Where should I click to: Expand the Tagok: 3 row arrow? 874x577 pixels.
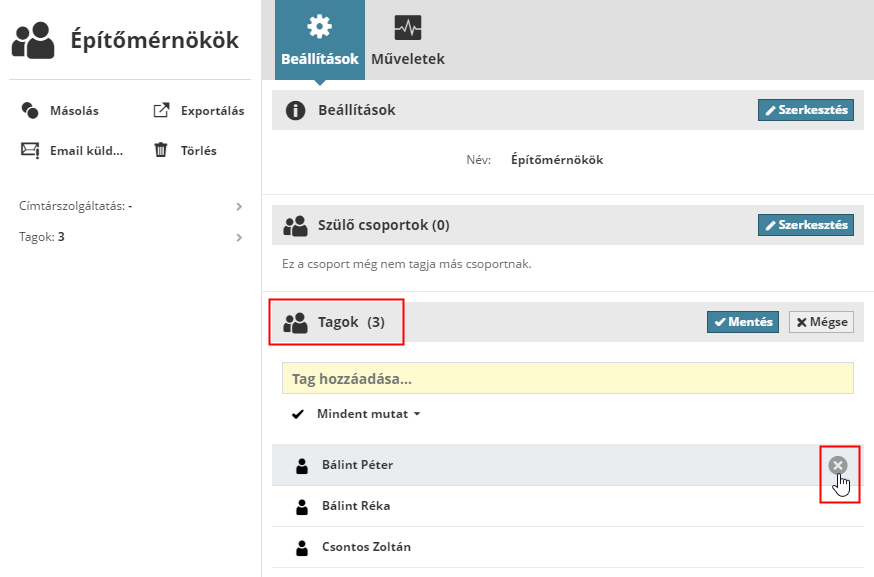(239, 238)
